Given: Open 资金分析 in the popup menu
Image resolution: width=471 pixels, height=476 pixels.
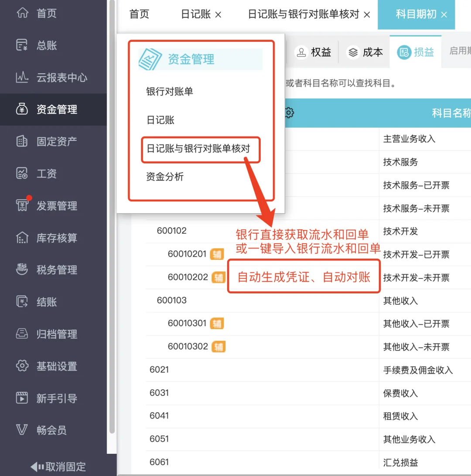Looking at the screenshot, I should pos(165,177).
